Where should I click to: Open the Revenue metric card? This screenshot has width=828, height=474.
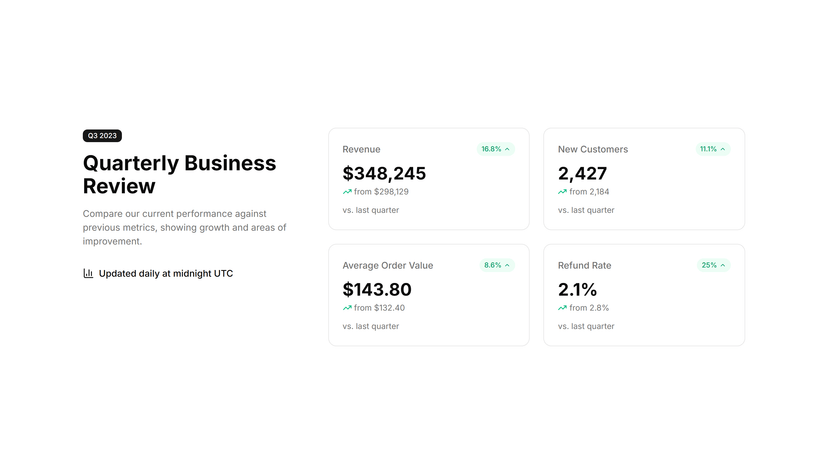click(x=429, y=179)
